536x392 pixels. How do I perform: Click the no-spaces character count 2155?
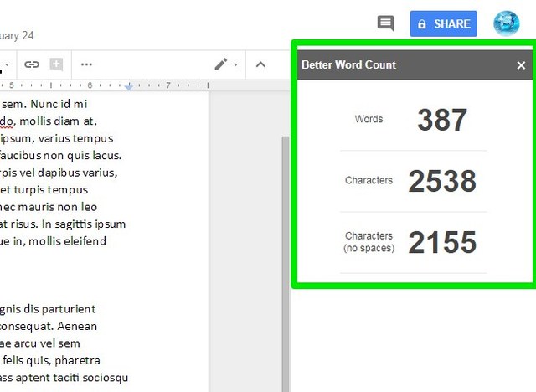pyautogui.click(x=441, y=243)
